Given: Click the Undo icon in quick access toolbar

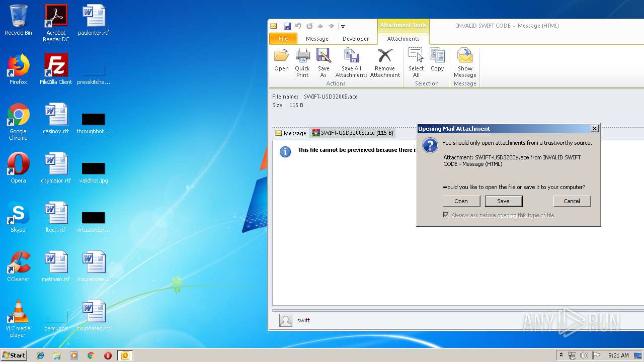Looking at the screenshot, I should [x=298, y=26].
